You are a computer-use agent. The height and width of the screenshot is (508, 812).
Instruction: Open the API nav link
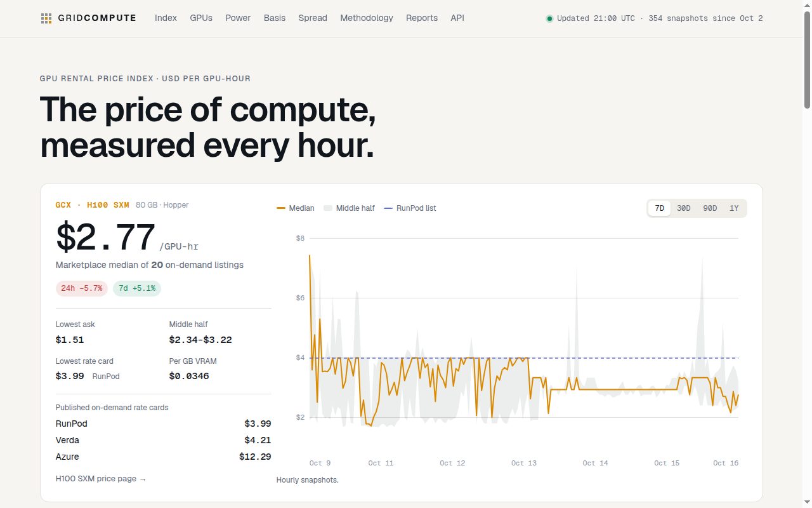click(457, 18)
